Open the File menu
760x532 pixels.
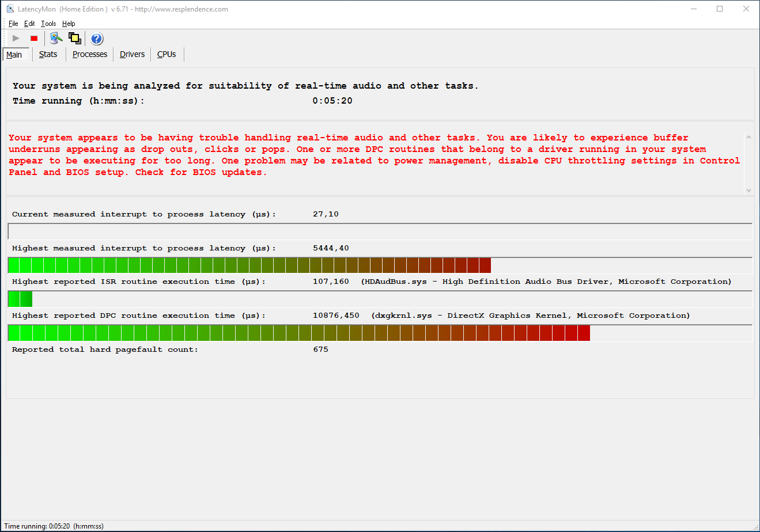point(13,24)
